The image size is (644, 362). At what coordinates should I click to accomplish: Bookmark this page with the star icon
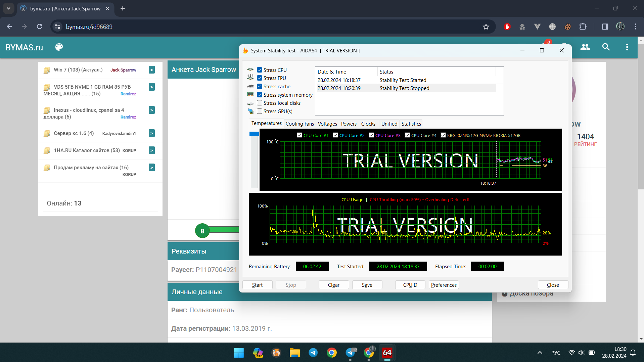point(486,27)
